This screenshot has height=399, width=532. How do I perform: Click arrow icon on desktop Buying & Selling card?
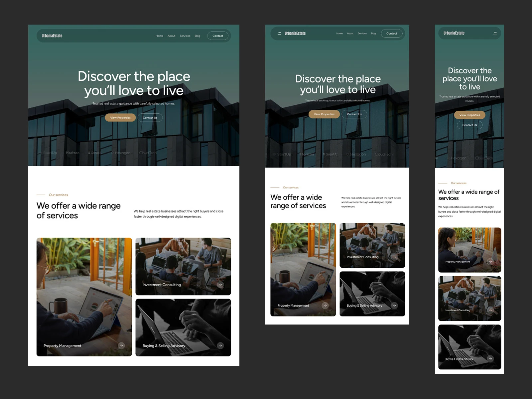coord(220,346)
